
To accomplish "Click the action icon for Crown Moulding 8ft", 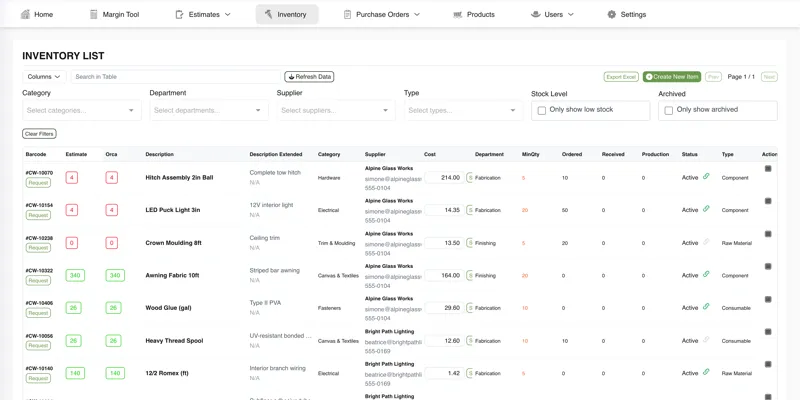I will (x=768, y=234).
